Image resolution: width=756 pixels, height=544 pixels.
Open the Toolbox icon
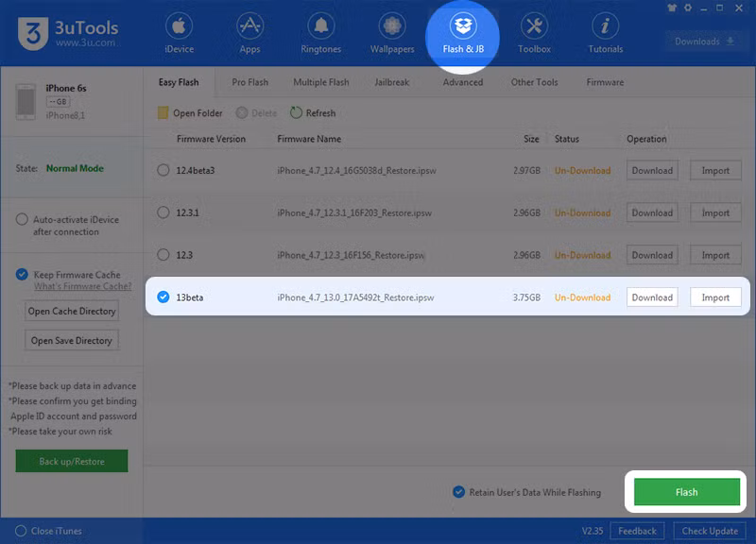534,26
